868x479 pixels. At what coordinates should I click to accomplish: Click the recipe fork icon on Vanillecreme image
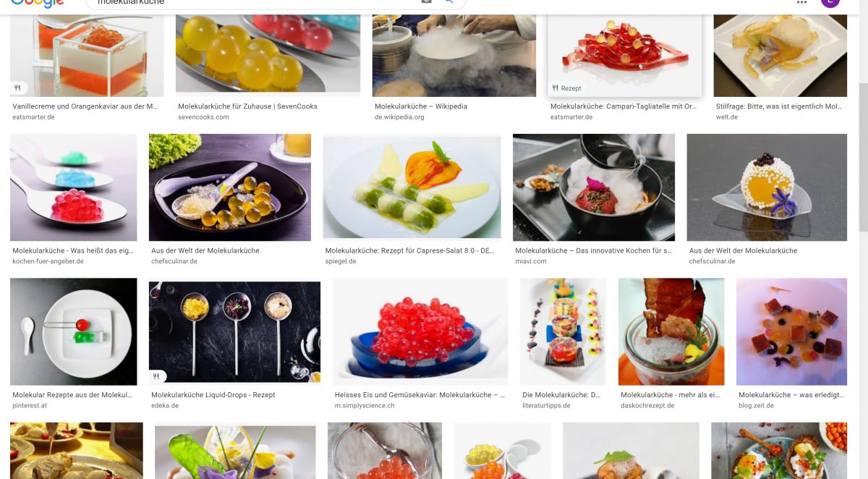pyautogui.click(x=17, y=88)
